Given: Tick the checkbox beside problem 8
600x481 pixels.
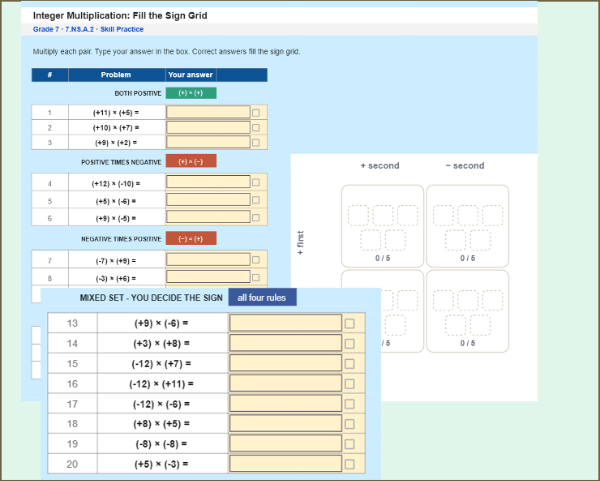Looking at the screenshot, I should tap(256, 277).
